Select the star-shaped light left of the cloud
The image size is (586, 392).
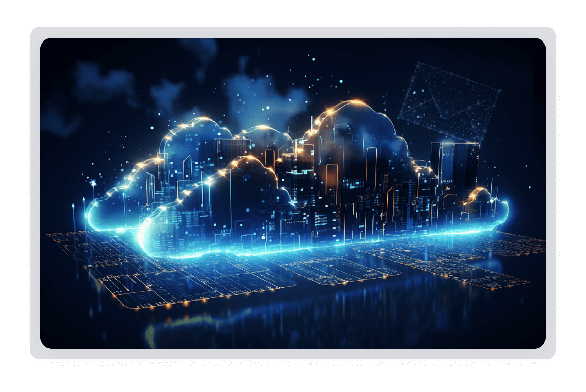93,184
